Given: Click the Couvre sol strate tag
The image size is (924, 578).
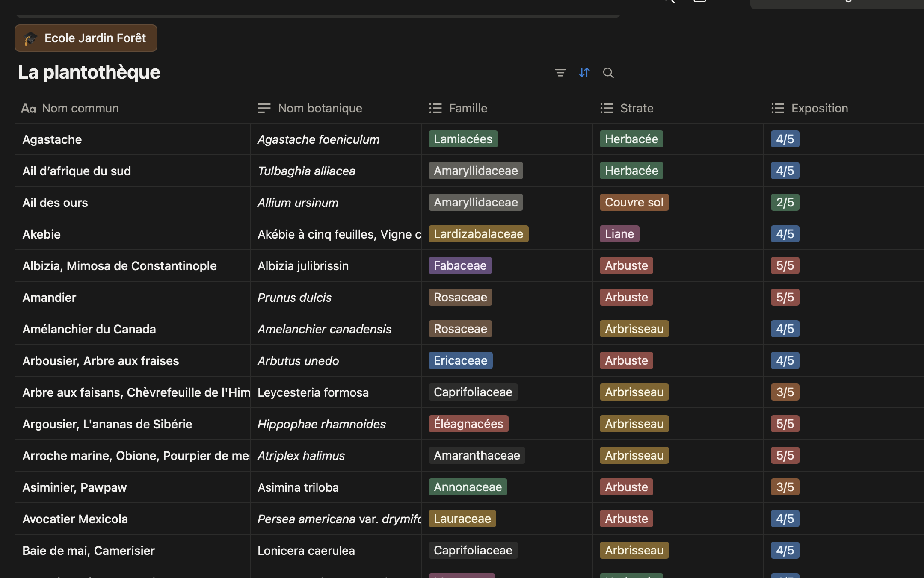Looking at the screenshot, I should (x=634, y=203).
